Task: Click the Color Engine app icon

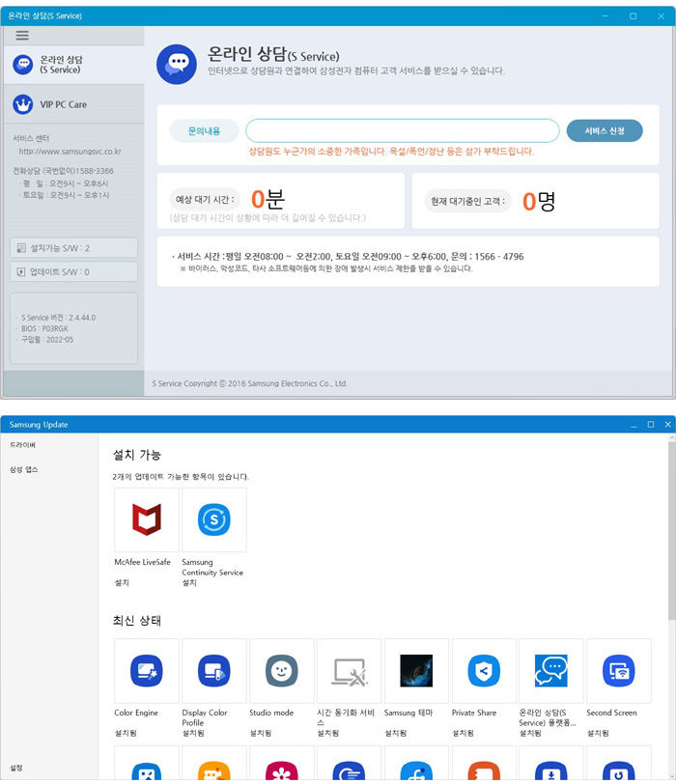Action: point(147,670)
